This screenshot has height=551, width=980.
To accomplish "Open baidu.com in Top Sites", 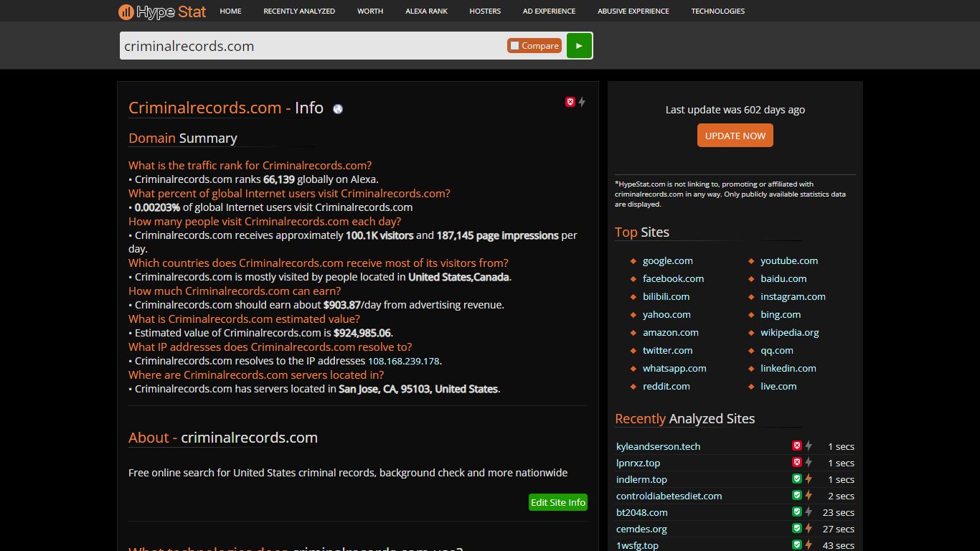I will 783,278.
